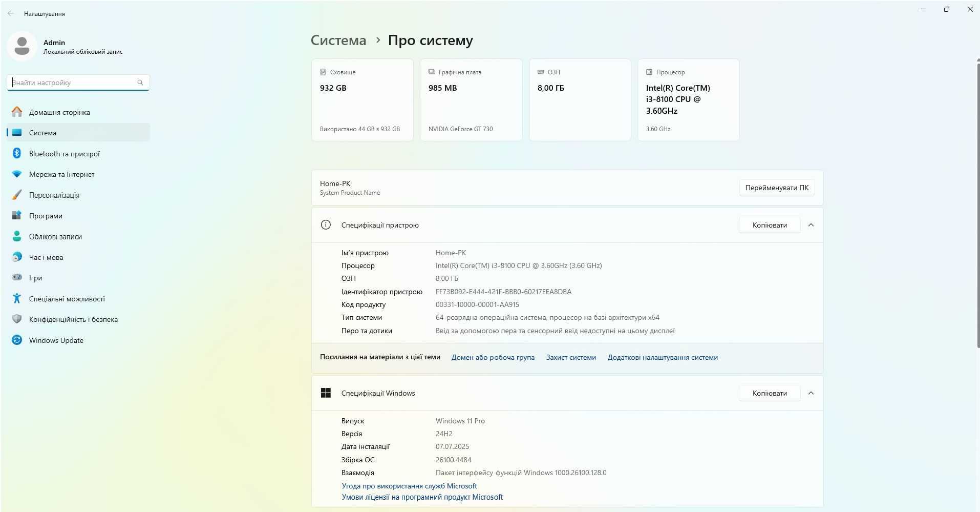Copy device specifications with Копіювати
Viewport: 980px width, 512px height.
(x=770, y=225)
